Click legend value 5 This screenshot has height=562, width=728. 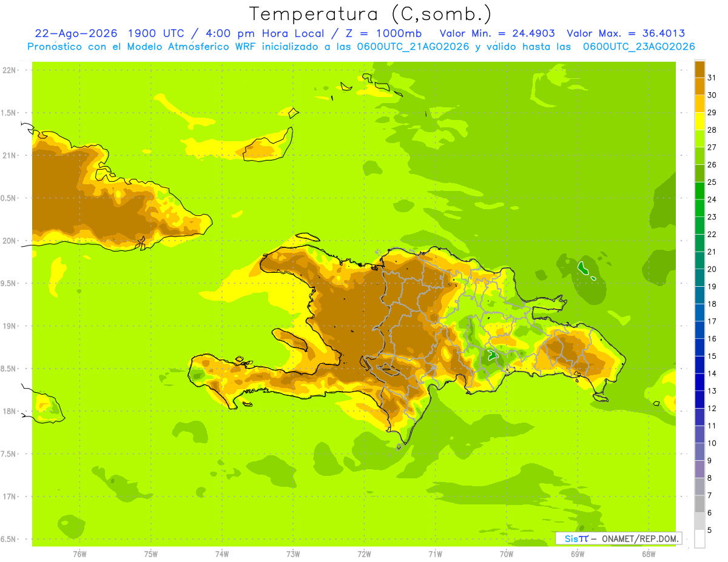(x=710, y=530)
